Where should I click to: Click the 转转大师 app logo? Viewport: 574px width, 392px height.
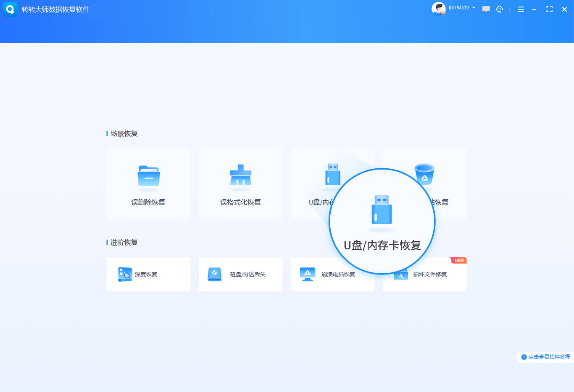tap(10, 9)
